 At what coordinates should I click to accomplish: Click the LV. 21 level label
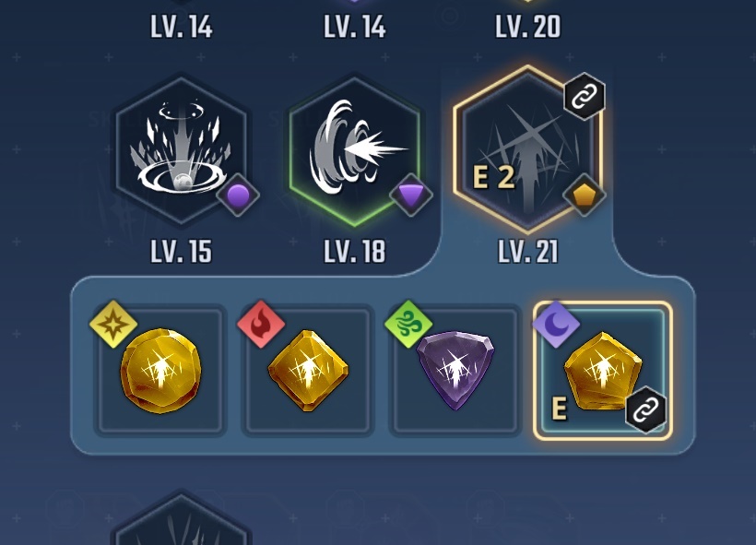click(528, 252)
